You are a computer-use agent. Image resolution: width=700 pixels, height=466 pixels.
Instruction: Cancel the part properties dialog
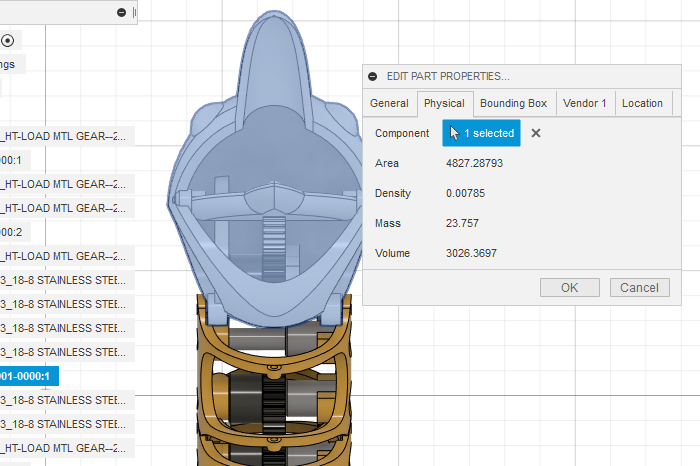pyautogui.click(x=640, y=288)
